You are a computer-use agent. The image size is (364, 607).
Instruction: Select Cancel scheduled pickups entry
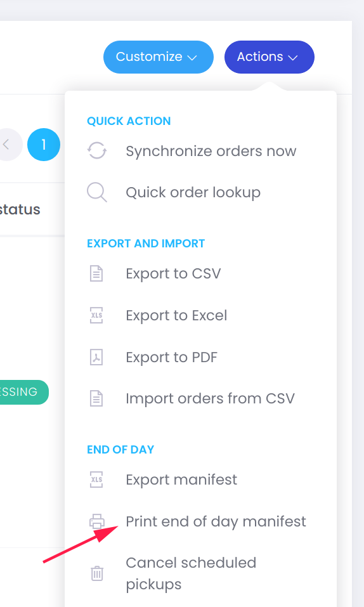point(191,573)
